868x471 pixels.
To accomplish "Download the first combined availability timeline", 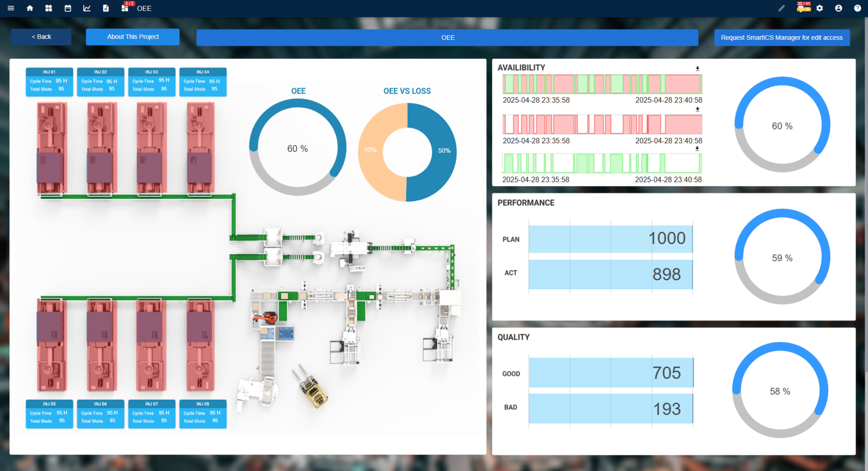I will click(698, 68).
